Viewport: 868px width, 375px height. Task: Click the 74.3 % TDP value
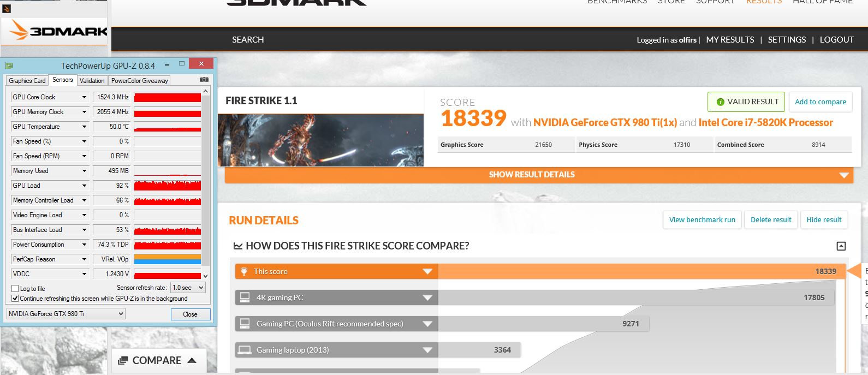click(112, 245)
